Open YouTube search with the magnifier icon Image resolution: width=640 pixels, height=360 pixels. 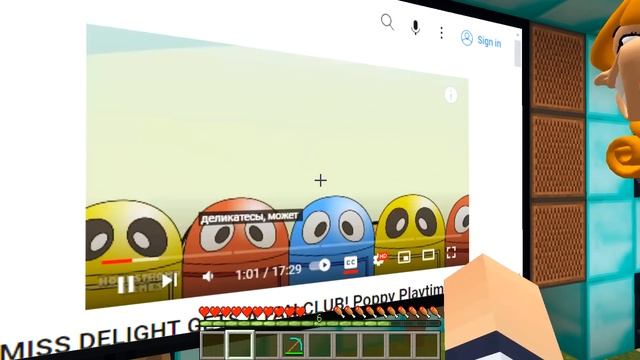pyautogui.click(x=387, y=22)
